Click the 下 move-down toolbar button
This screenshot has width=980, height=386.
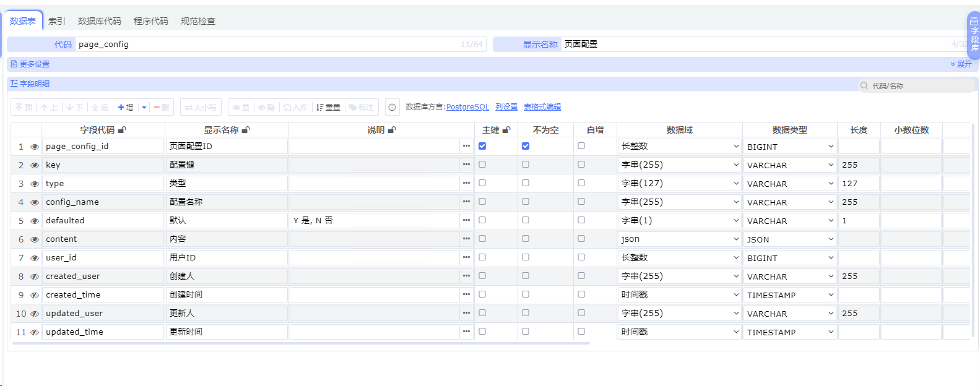[75, 107]
